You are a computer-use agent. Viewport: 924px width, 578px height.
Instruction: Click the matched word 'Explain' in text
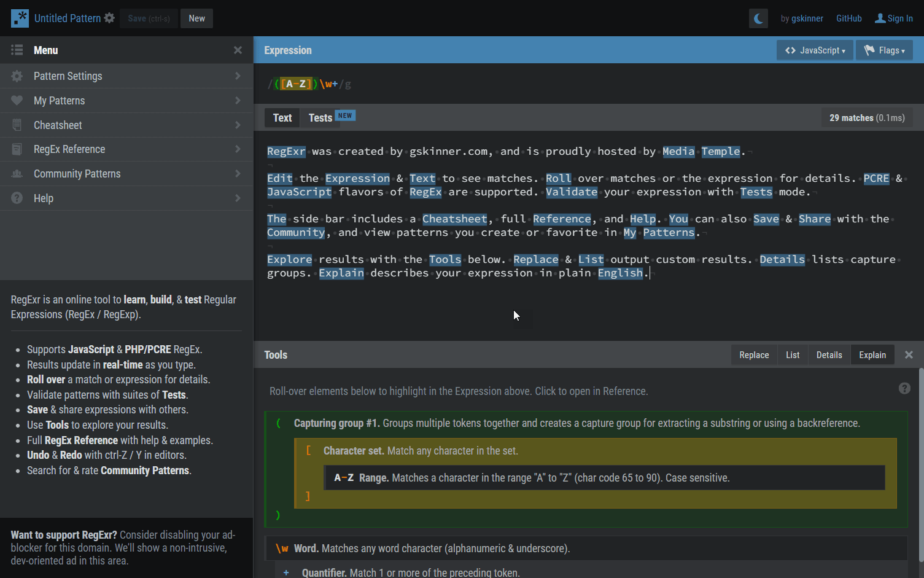click(x=341, y=273)
